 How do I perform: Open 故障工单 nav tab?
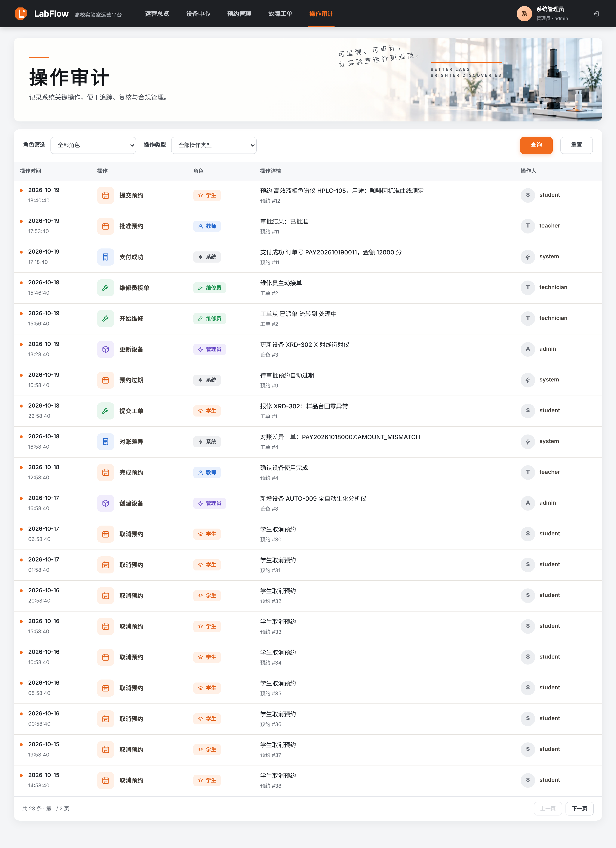pos(280,14)
